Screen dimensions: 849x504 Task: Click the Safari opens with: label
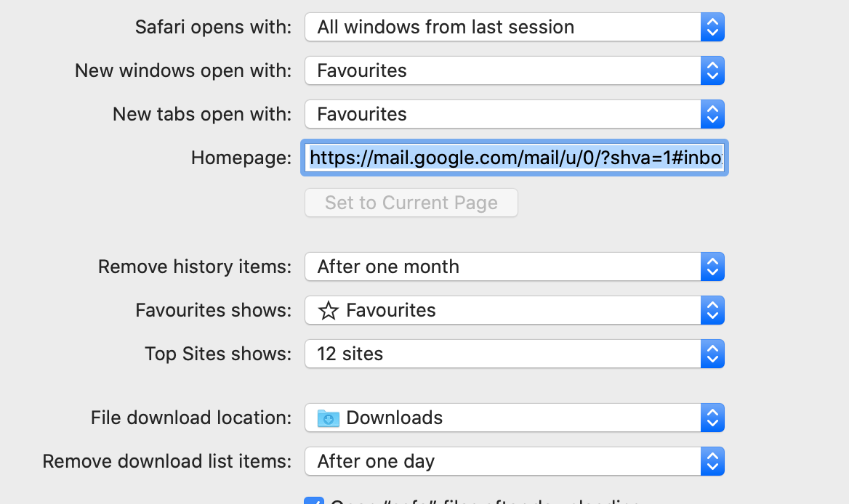coord(213,28)
